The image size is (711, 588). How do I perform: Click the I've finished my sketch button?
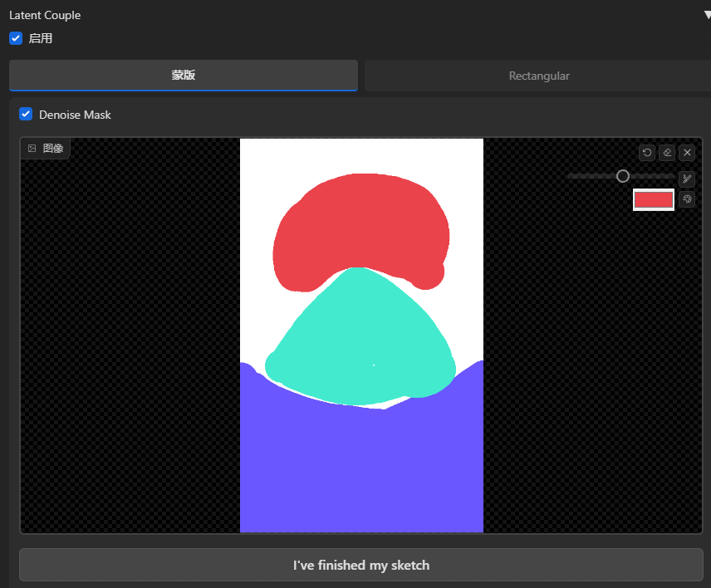click(361, 565)
